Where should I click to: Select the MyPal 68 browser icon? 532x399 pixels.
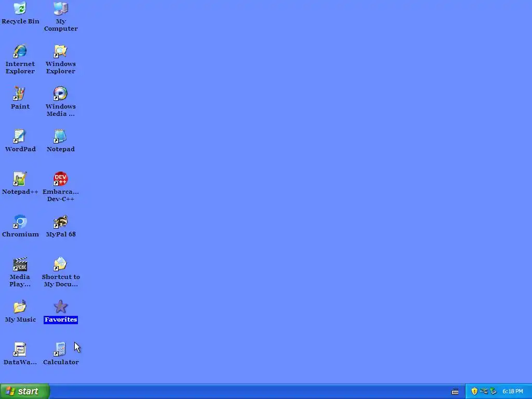60,221
